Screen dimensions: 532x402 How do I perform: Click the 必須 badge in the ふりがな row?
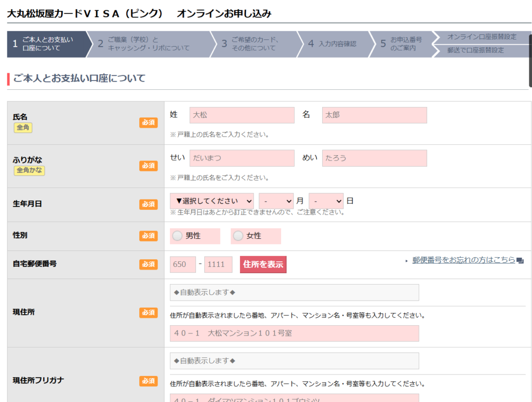(x=148, y=166)
